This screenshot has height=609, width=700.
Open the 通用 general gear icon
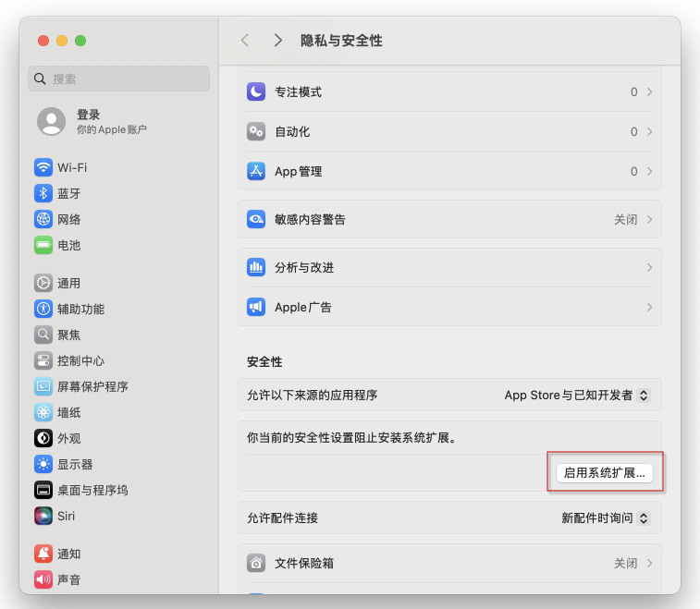[43, 284]
